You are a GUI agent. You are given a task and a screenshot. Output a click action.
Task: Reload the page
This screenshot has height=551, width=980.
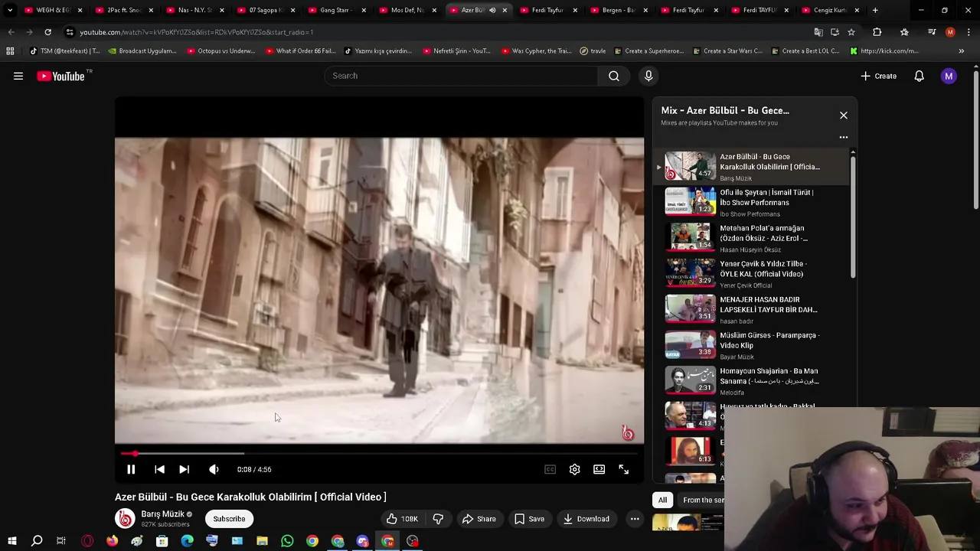(47, 32)
